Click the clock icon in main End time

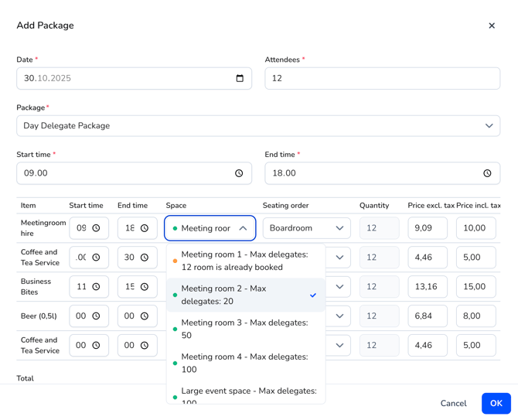click(487, 173)
